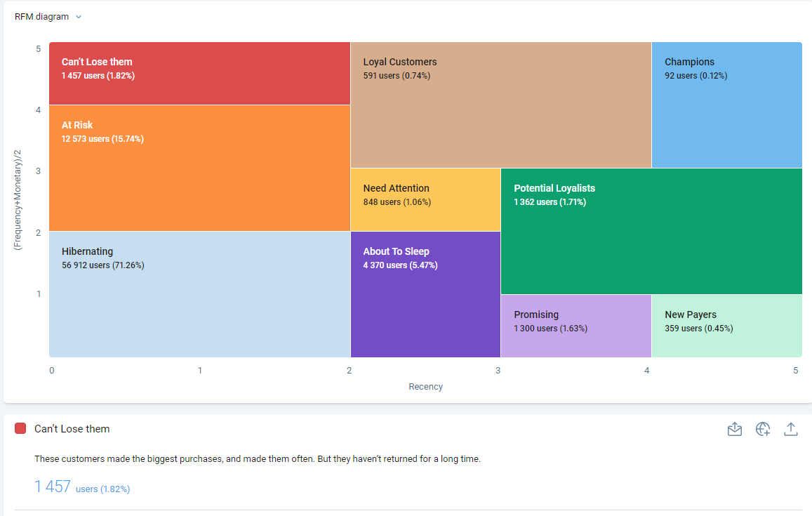Select the Can't Lose them segment tile
812x516 pixels.
(x=199, y=74)
